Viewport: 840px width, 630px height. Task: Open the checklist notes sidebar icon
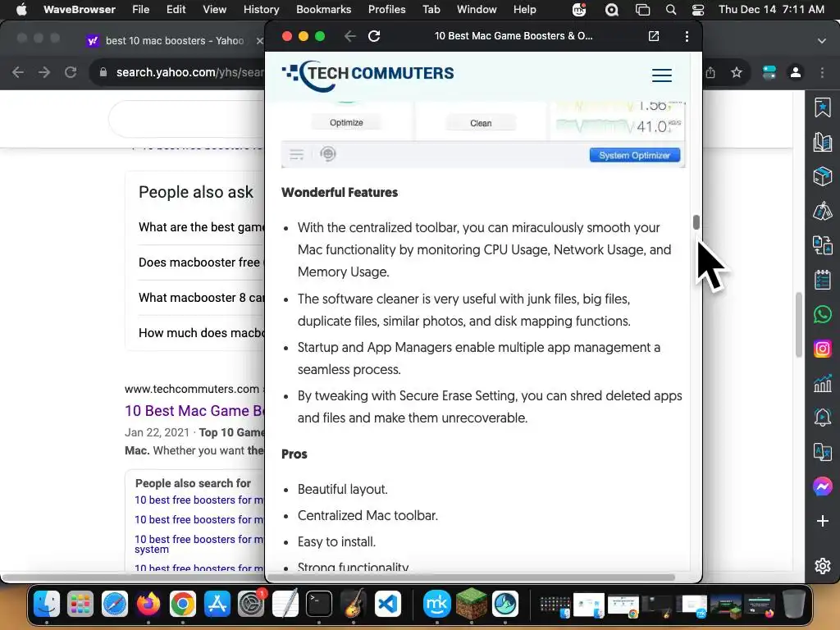(822, 280)
